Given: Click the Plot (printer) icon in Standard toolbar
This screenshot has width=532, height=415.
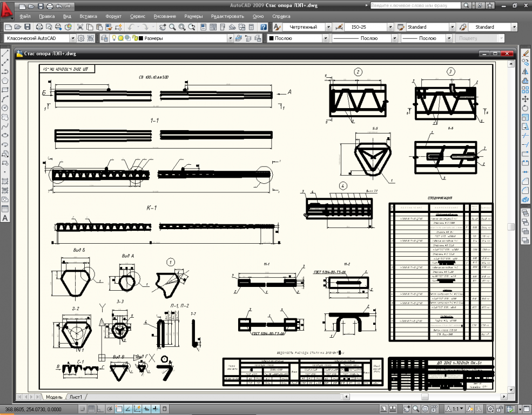Looking at the screenshot, I should 39,27.
